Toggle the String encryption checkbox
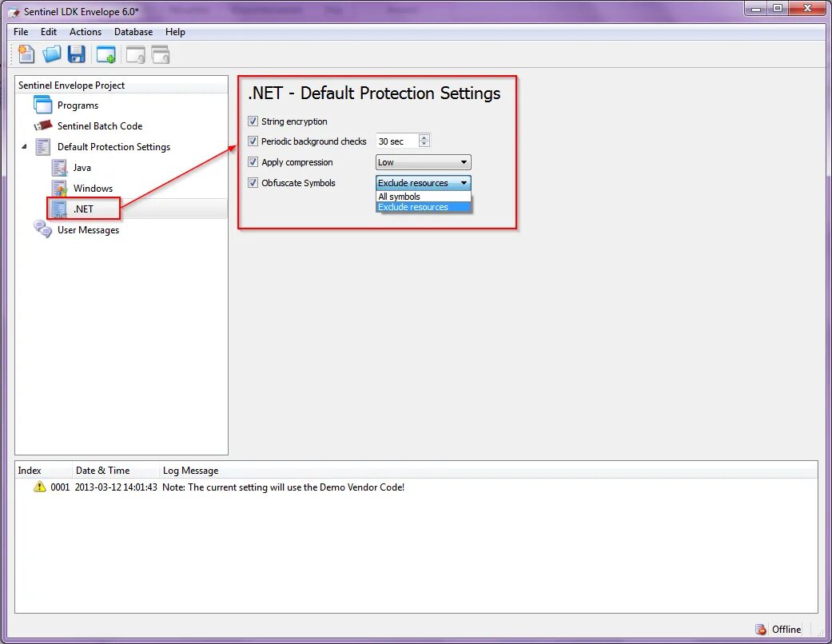This screenshot has height=644, width=832. point(253,121)
